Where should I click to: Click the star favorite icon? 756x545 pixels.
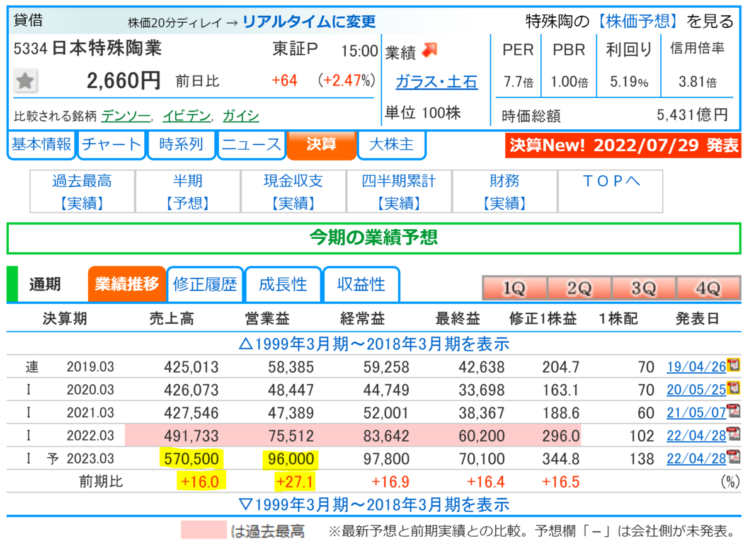pos(25,81)
